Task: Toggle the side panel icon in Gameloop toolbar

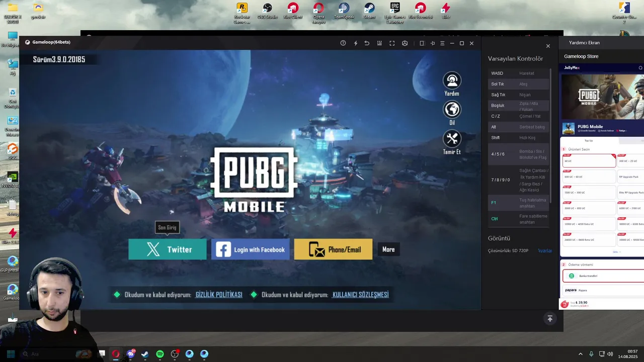Action: tap(422, 43)
